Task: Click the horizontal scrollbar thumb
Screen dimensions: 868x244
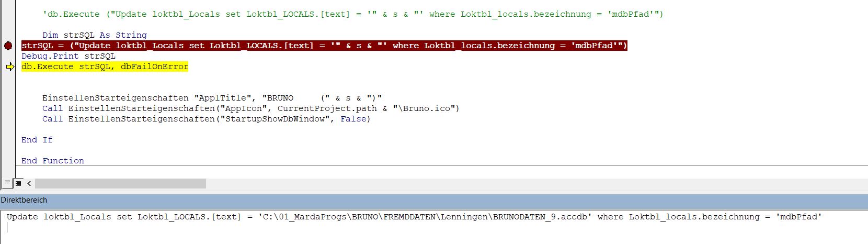Action: pyautogui.click(x=120, y=183)
